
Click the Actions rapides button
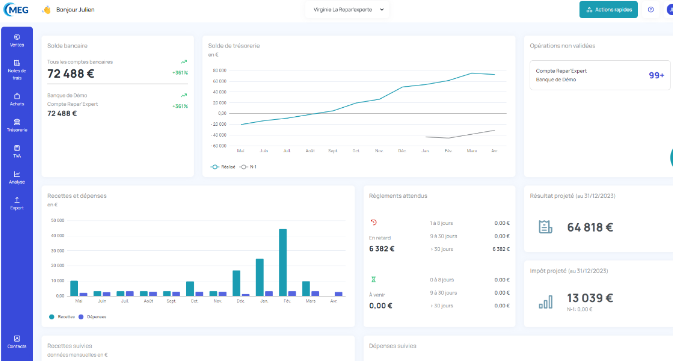pos(608,9)
